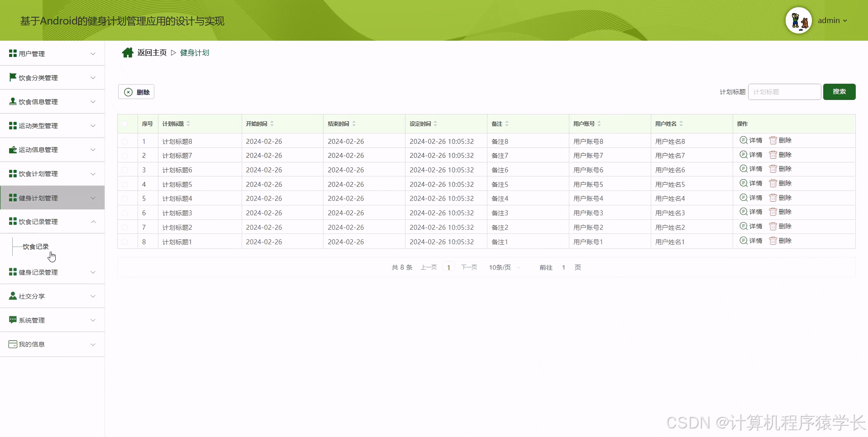Check the row checkbox for 计划标题1

click(125, 242)
